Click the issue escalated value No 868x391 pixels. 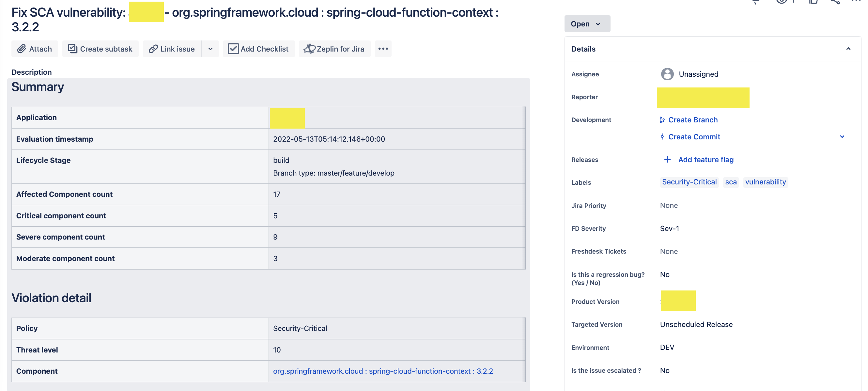[x=664, y=371]
